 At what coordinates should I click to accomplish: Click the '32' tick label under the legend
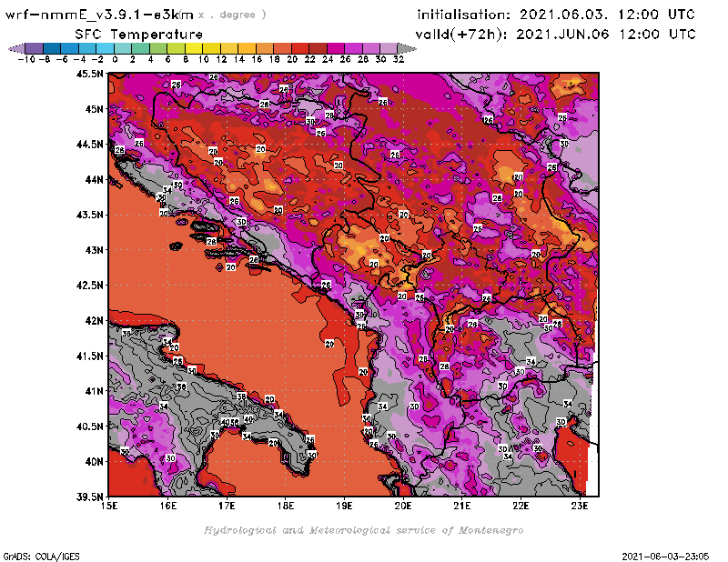click(399, 59)
